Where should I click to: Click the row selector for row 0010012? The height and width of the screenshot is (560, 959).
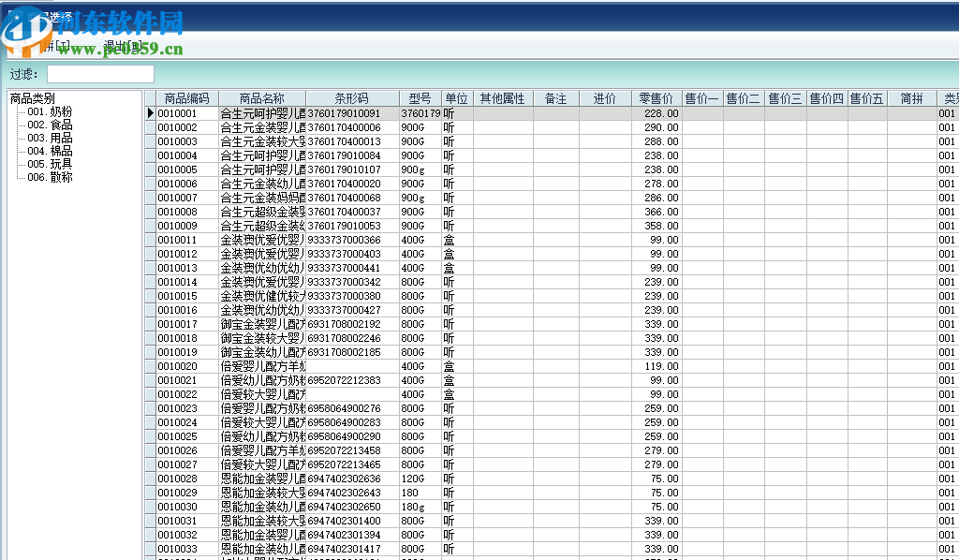(x=151, y=254)
